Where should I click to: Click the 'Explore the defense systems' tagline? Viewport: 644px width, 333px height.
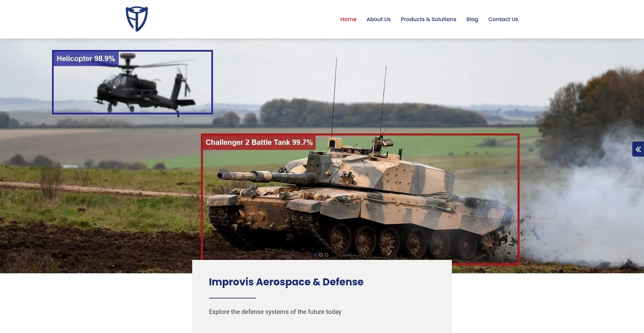pos(275,312)
